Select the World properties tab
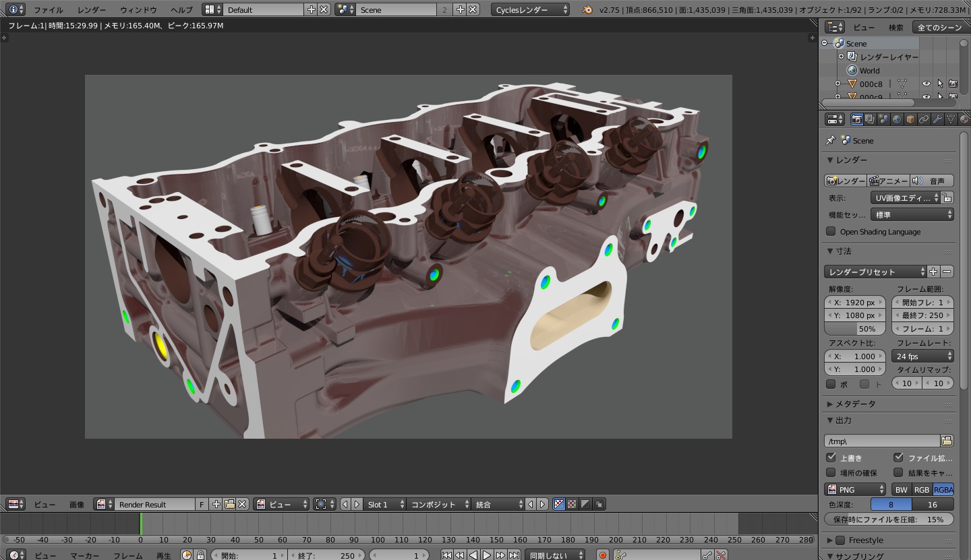 point(897,119)
